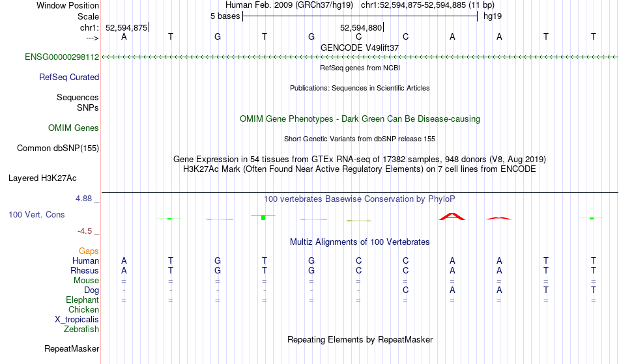Open the ENSG00000298112 gene label
The image size is (619, 364).
(x=62, y=57)
